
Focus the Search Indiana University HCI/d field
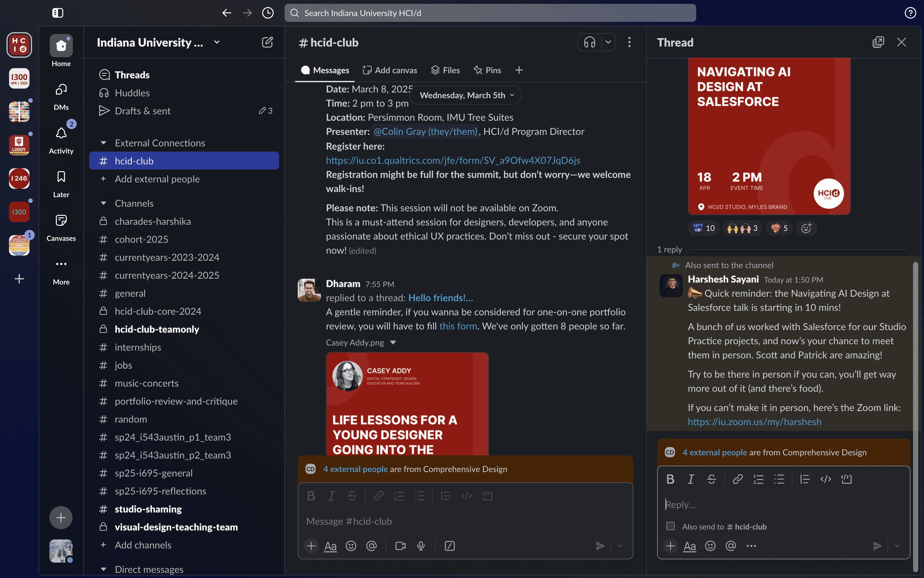(x=490, y=13)
